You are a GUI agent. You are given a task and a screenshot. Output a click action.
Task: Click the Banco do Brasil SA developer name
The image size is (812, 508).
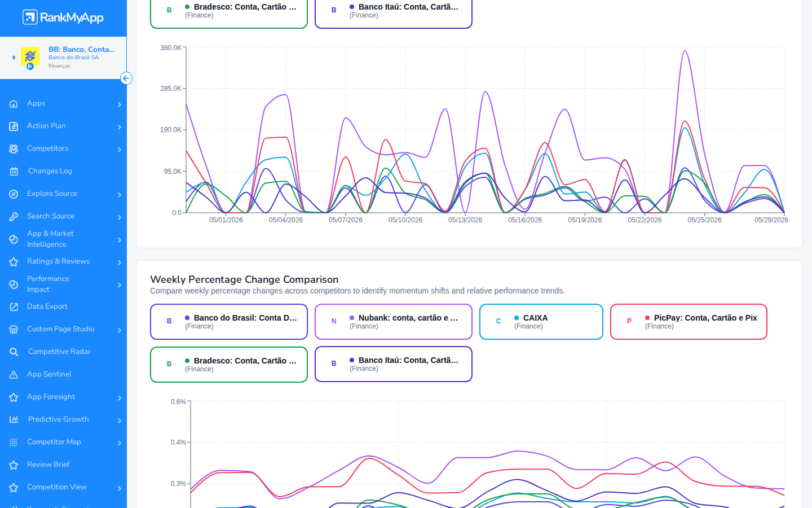[x=73, y=58]
